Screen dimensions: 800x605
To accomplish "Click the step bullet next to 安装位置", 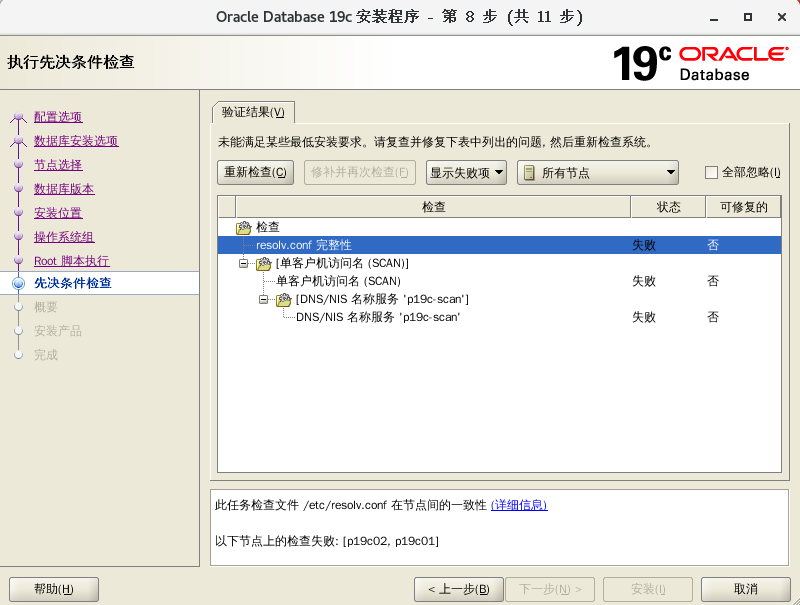I will 18,213.
